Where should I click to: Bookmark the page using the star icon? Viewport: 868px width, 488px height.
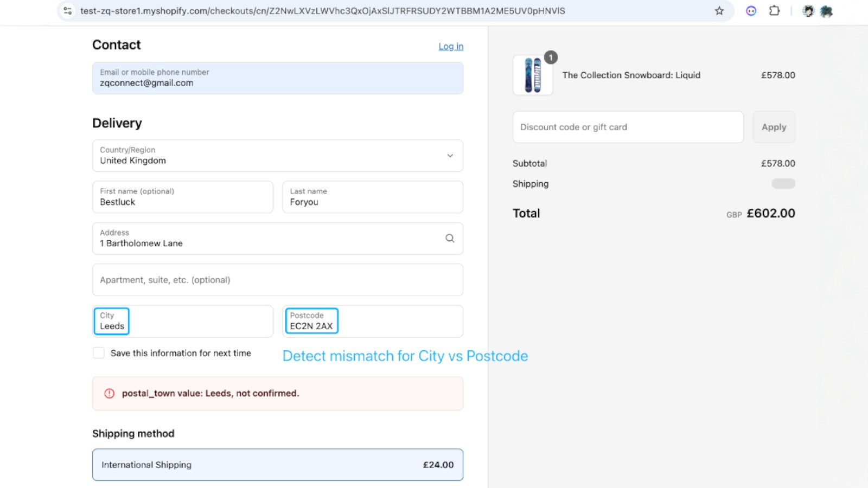coord(719,10)
